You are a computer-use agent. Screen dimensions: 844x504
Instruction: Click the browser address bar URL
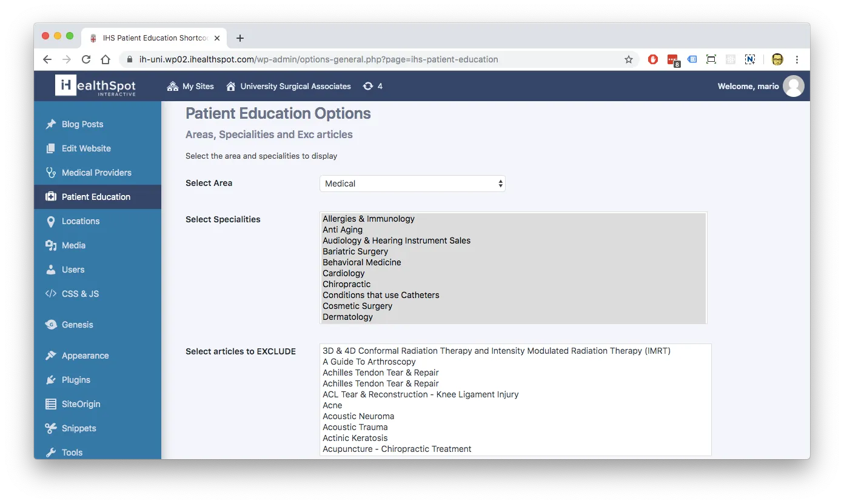click(318, 59)
